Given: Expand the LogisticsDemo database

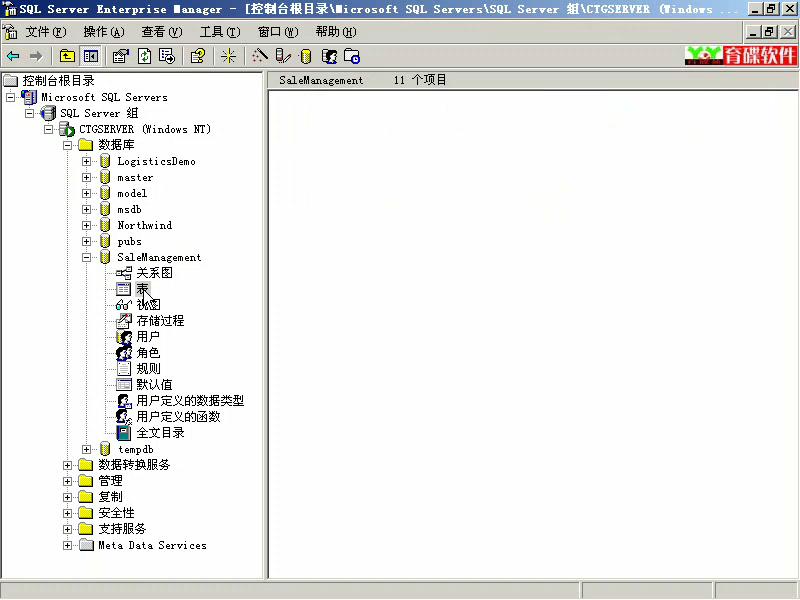Looking at the screenshot, I should 87,162.
